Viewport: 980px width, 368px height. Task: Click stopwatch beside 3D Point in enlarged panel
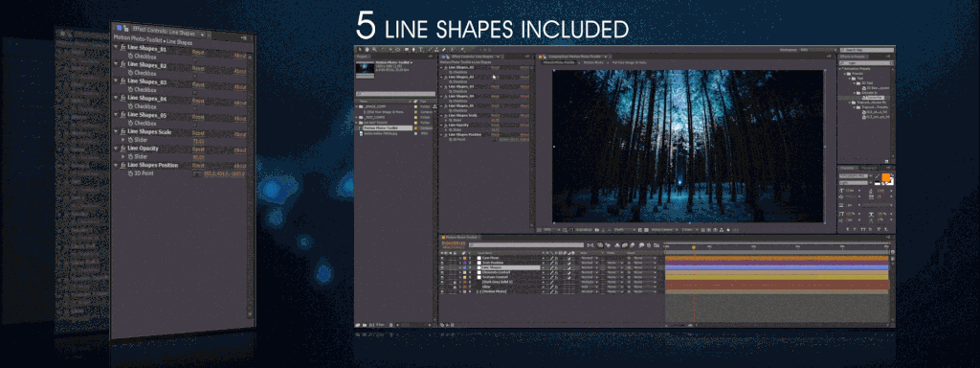[x=130, y=173]
